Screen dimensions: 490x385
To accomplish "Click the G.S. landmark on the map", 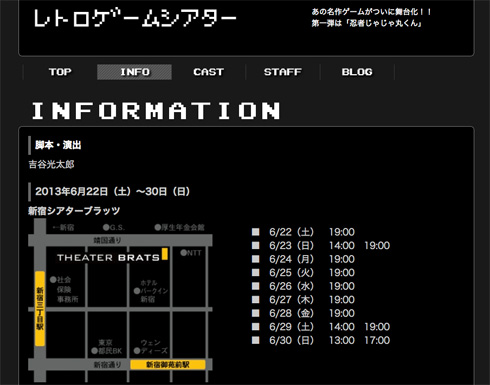I will coord(114,227).
